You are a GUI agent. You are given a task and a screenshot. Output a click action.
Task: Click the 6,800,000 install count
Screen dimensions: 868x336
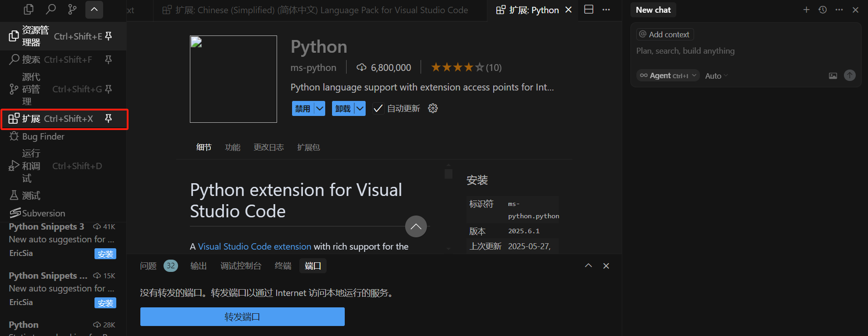384,68
